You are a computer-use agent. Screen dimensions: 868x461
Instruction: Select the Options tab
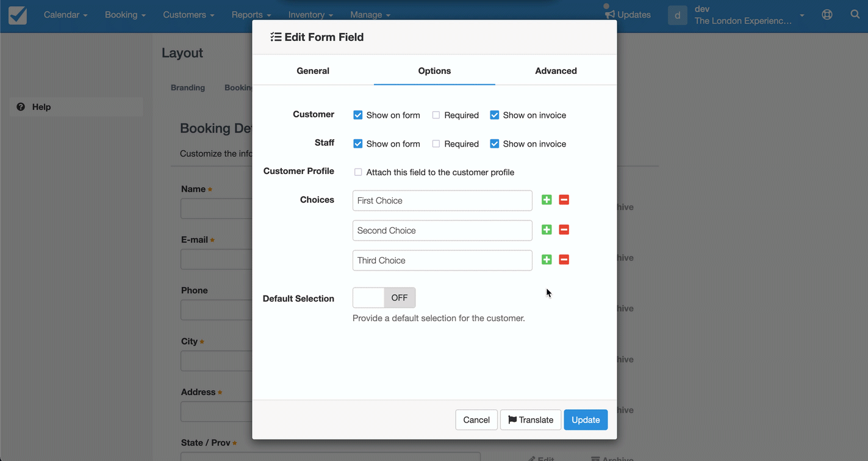(x=434, y=71)
